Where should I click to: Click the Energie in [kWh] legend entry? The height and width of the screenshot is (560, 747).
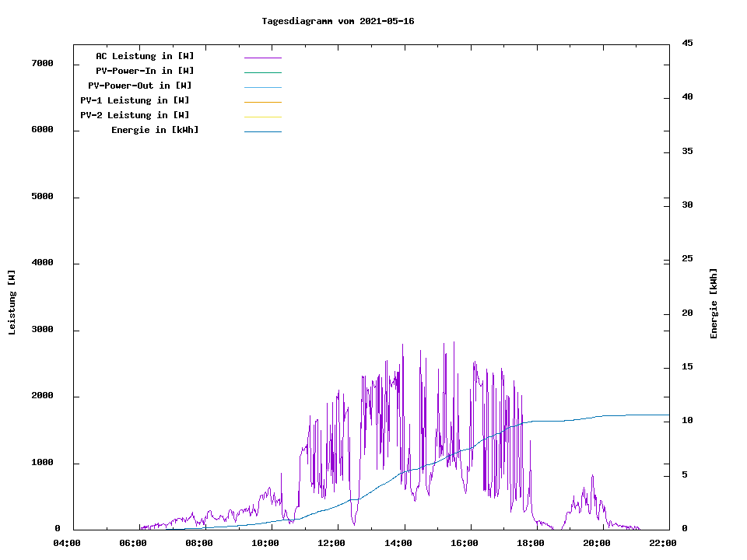155,130
